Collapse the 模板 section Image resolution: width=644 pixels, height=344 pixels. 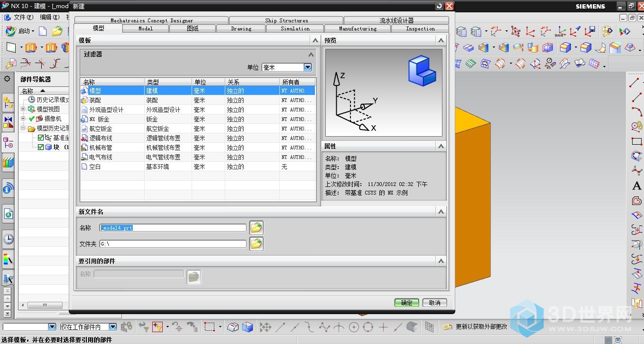pos(315,41)
